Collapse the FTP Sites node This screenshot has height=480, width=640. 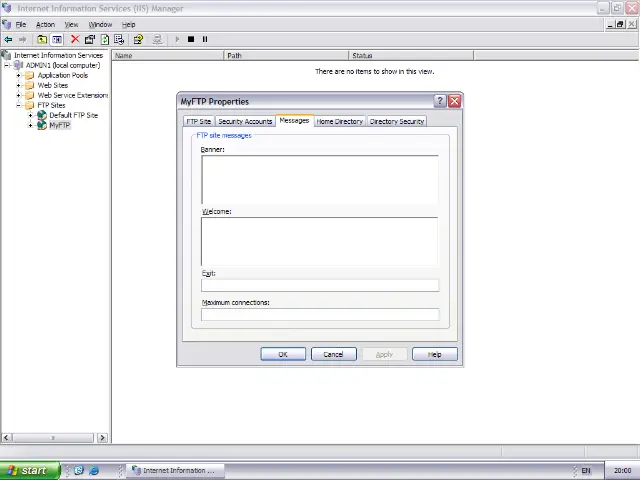click(x=18, y=105)
